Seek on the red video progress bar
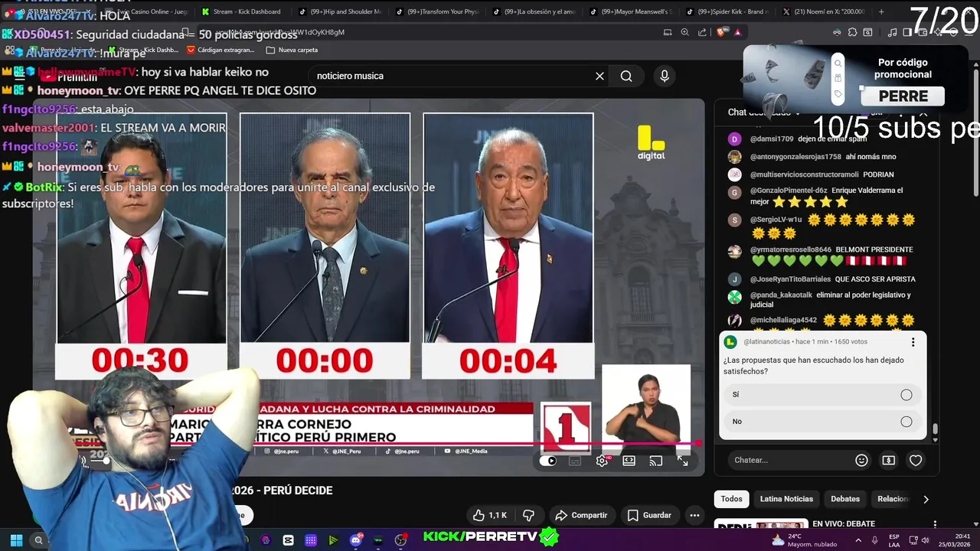980x551 pixels. click(x=367, y=444)
